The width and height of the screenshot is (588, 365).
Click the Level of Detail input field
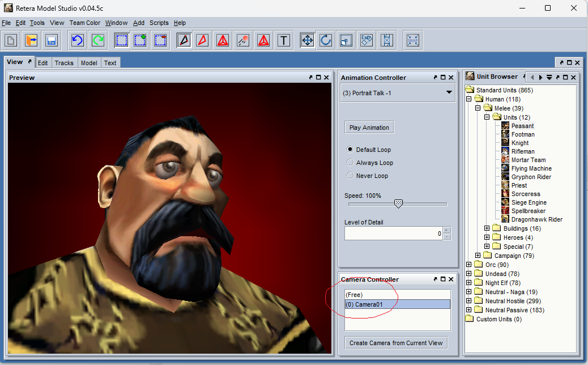[x=394, y=234]
